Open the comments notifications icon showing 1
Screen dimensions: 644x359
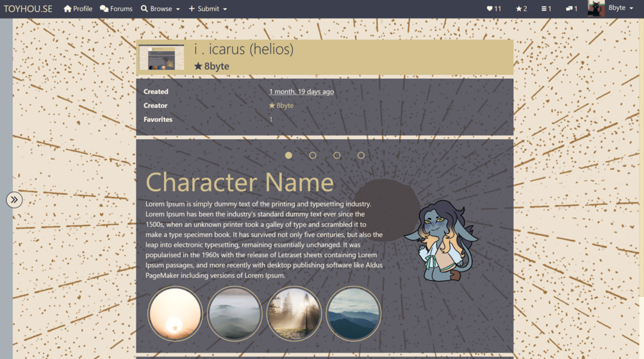pyautogui.click(x=572, y=8)
